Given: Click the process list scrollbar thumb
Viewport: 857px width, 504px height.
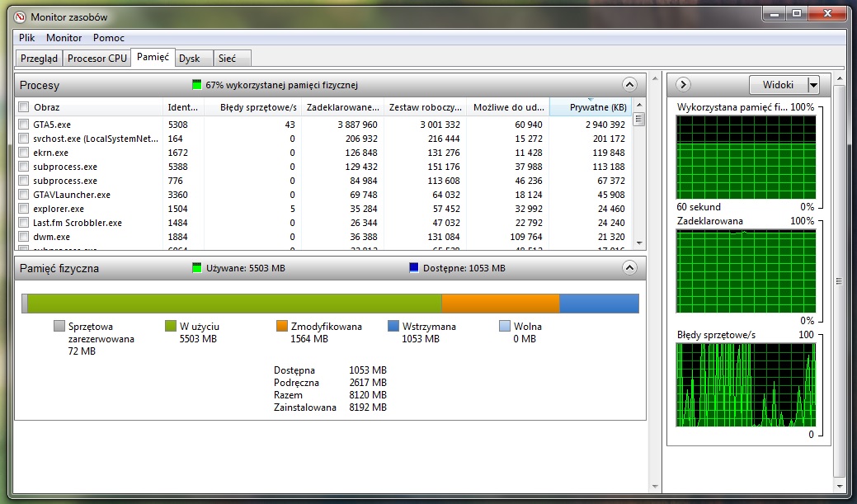Looking at the screenshot, I should 639,119.
